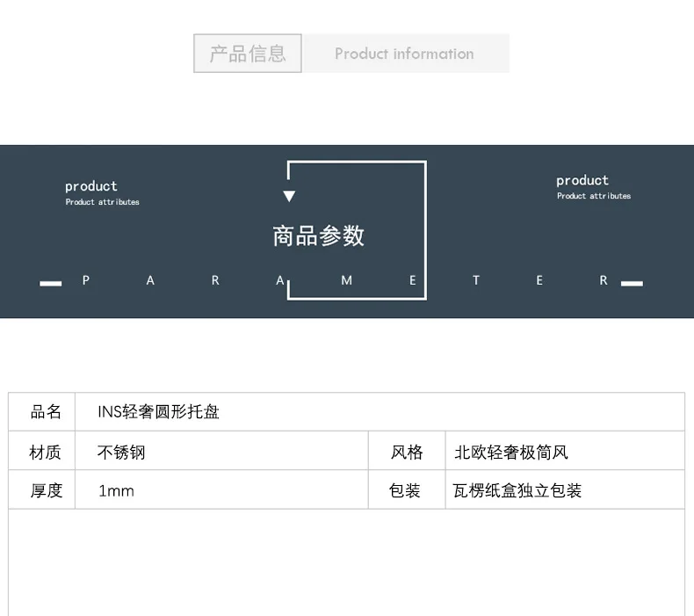Select the 风格 label cell
Viewport: 694px width, 616px height.
point(407,451)
